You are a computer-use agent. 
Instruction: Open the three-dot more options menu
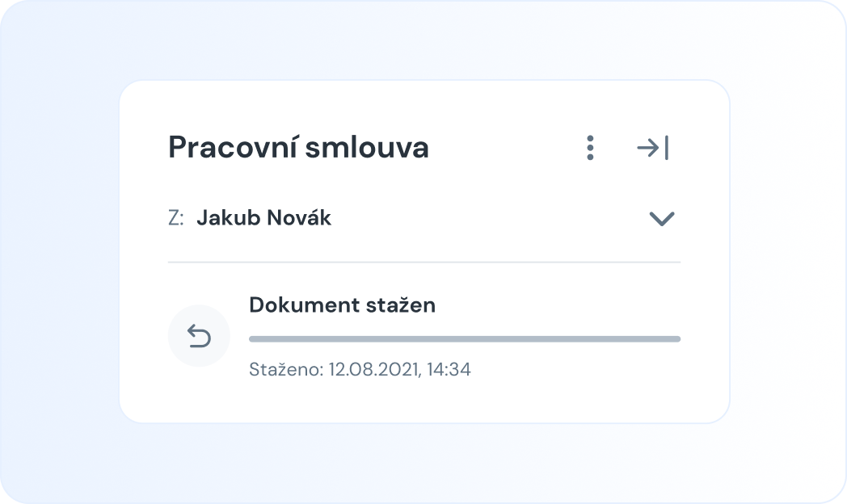[590, 148]
